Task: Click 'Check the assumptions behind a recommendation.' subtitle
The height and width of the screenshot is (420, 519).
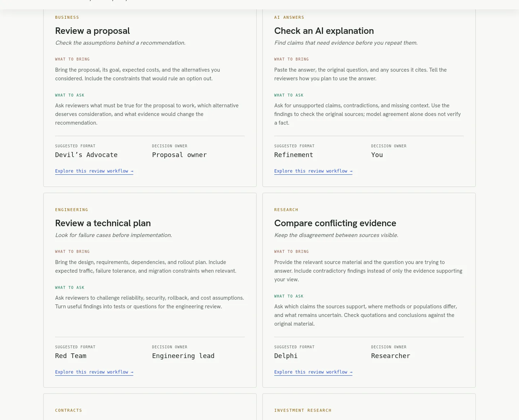Action: (120, 43)
